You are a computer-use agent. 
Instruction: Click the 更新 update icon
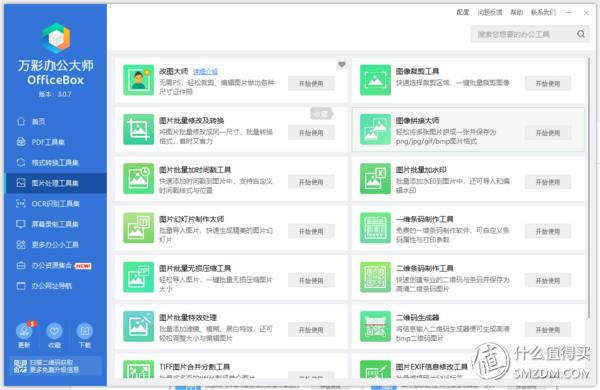click(24, 331)
